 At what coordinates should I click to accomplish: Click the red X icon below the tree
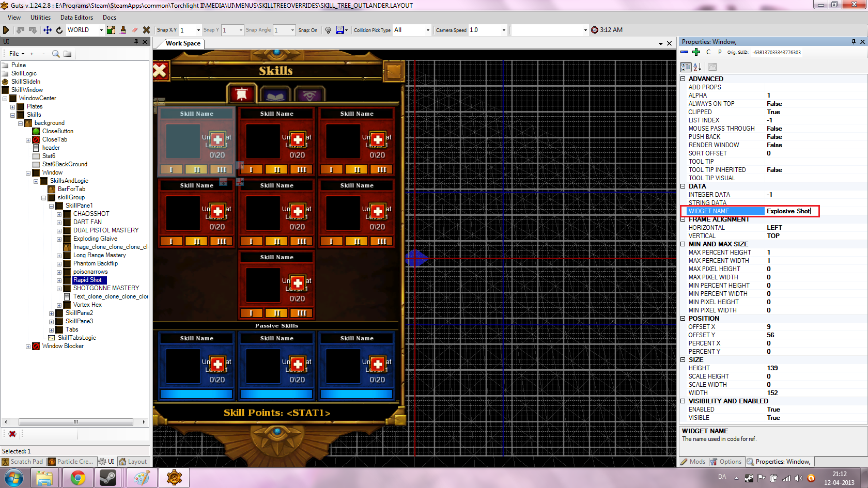[x=12, y=434]
